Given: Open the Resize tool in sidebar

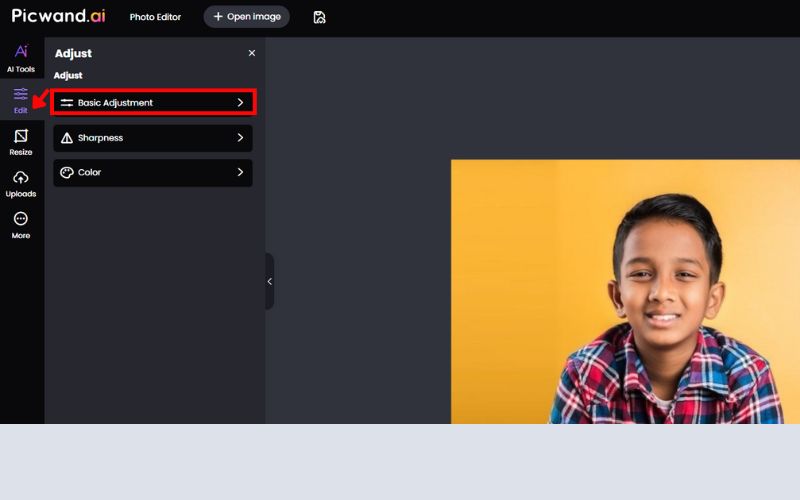Looking at the screenshot, I should pyautogui.click(x=21, y=137).
